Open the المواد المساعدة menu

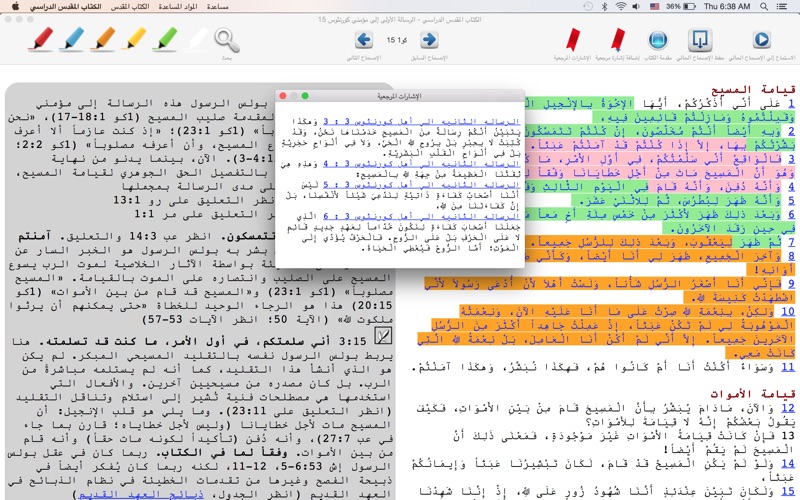pos(178,7)
